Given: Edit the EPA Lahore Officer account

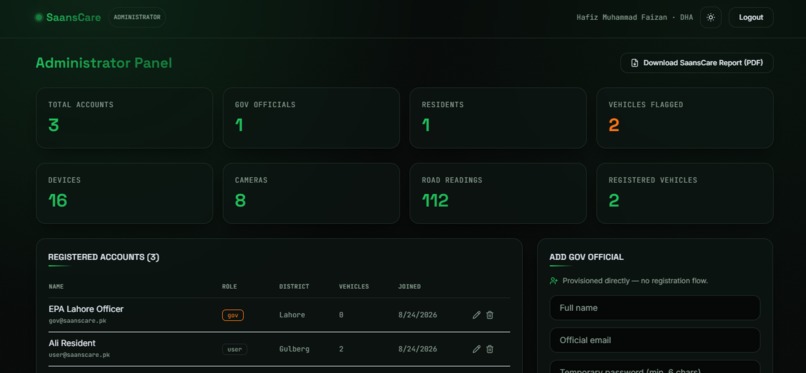Looking at the screenshot, I should tap(477, 315).
